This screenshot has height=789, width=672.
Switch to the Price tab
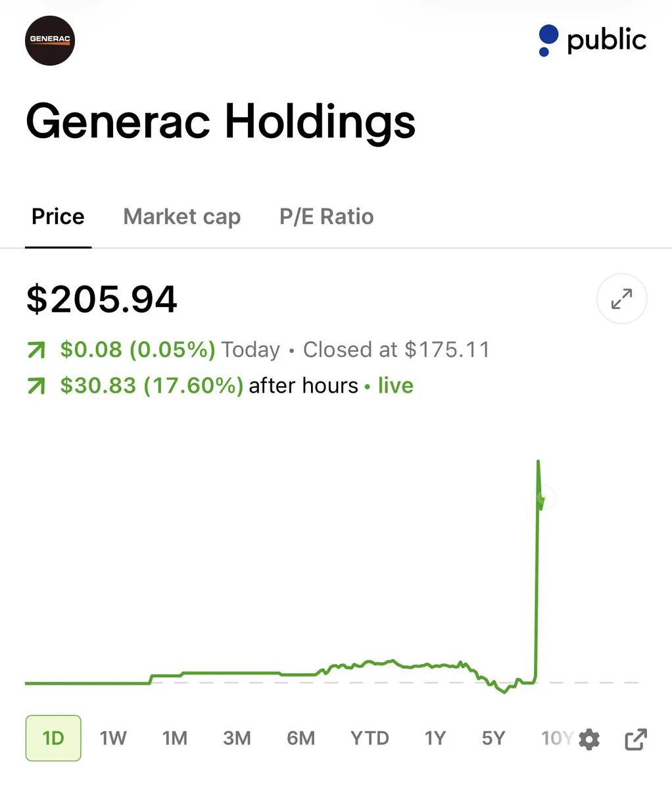point(58,217)
